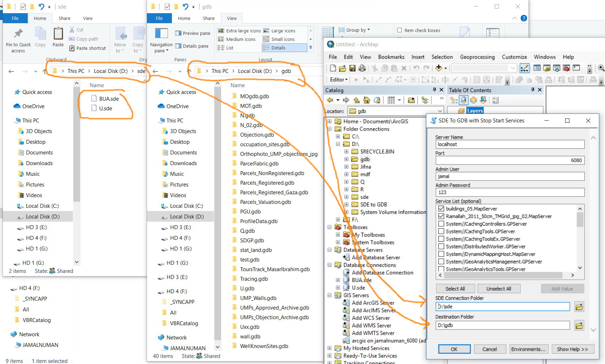Check System//DynamicMappingHost.MapServer service

tap(441, 254)
